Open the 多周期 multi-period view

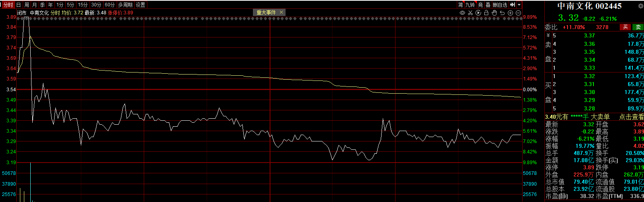point(125,5)
